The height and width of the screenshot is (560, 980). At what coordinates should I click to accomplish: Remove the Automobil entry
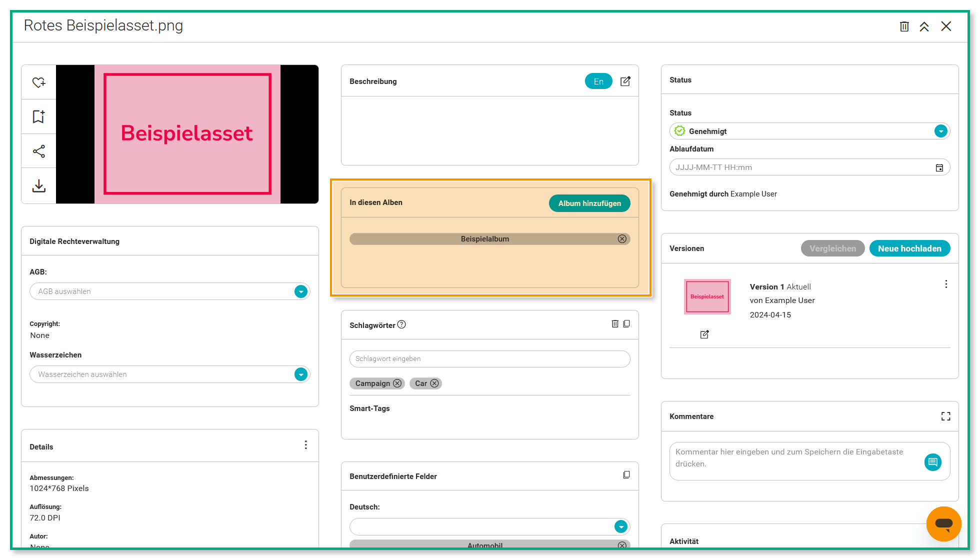622,544
